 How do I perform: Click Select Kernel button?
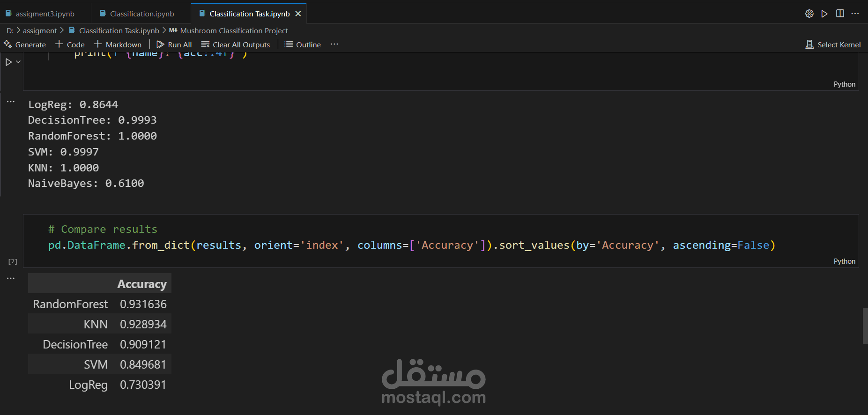[833, 44]
